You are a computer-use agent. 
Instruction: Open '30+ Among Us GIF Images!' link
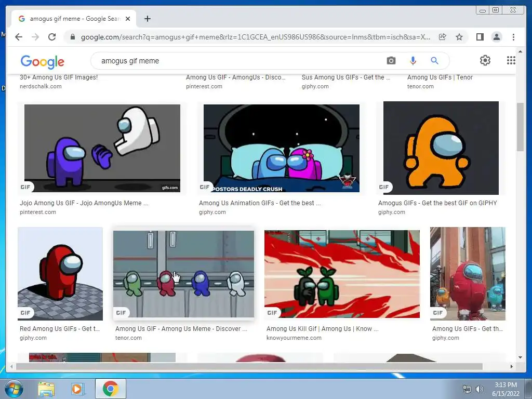coord(59,77)
